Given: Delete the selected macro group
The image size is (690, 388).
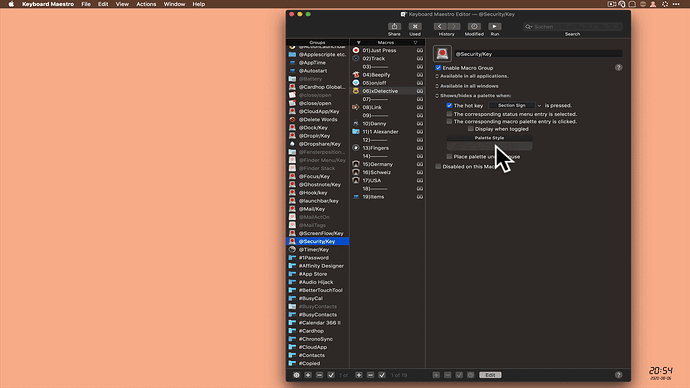Looking at the screenshot, I should point(319,375).
